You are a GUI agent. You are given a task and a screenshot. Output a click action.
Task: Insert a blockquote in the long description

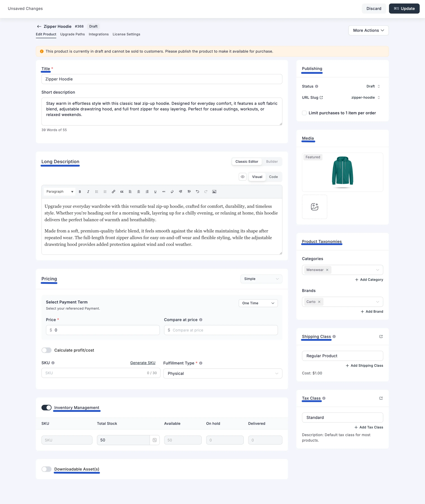click(x=122, y=192)
